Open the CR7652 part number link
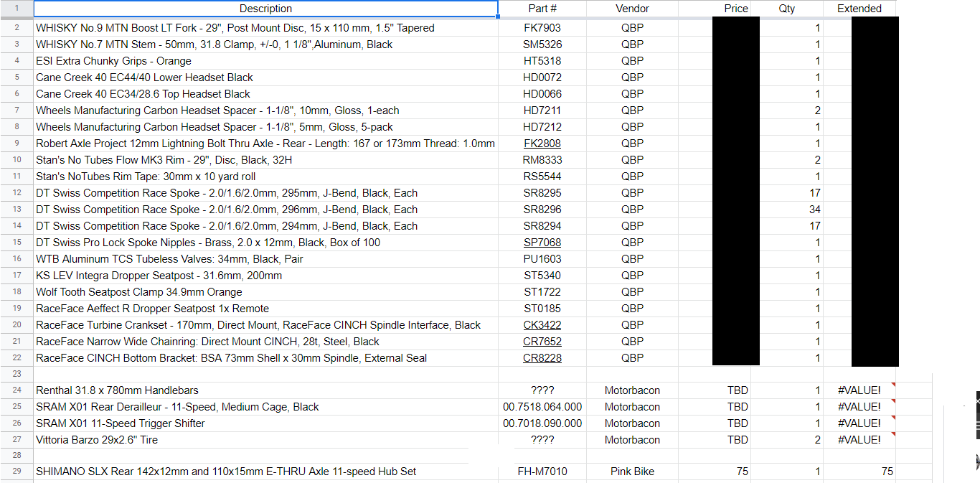This screenshot has width=980, height=483. click(x=542, y=342)
